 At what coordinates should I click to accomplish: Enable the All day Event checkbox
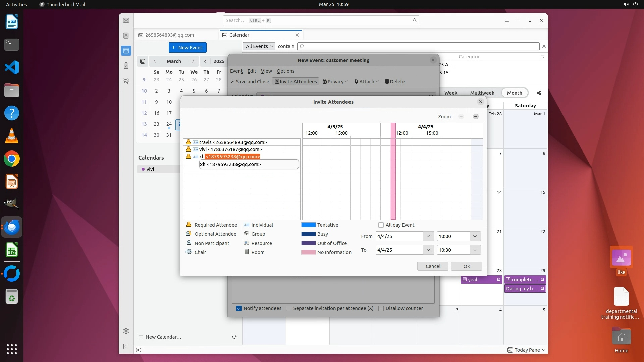(x=381, y=225)
